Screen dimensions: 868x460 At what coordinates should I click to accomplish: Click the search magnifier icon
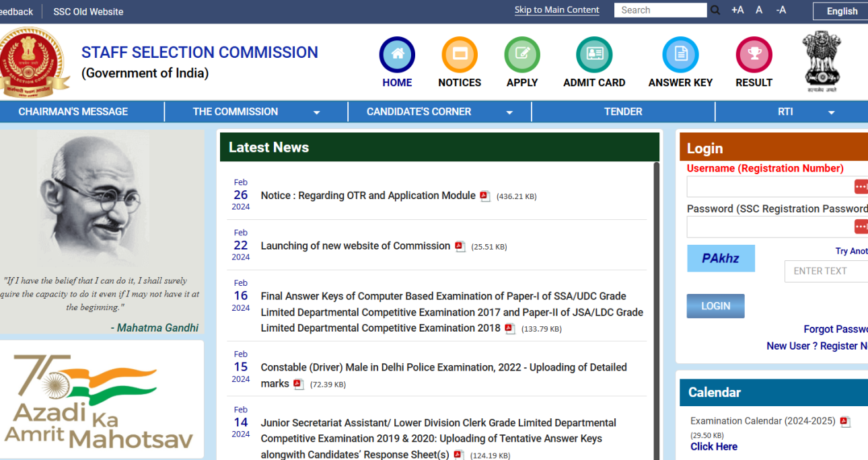tap(715, 10)
